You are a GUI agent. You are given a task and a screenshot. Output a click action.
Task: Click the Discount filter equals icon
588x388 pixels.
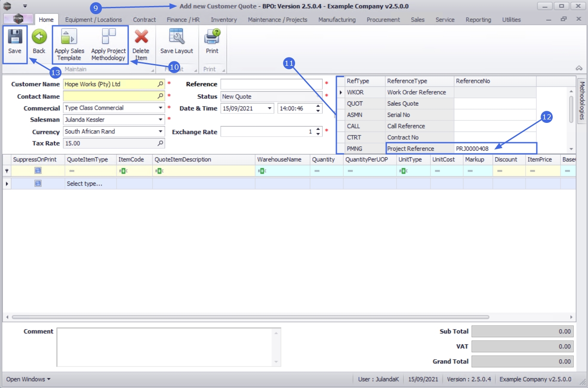tap(500, 171)
